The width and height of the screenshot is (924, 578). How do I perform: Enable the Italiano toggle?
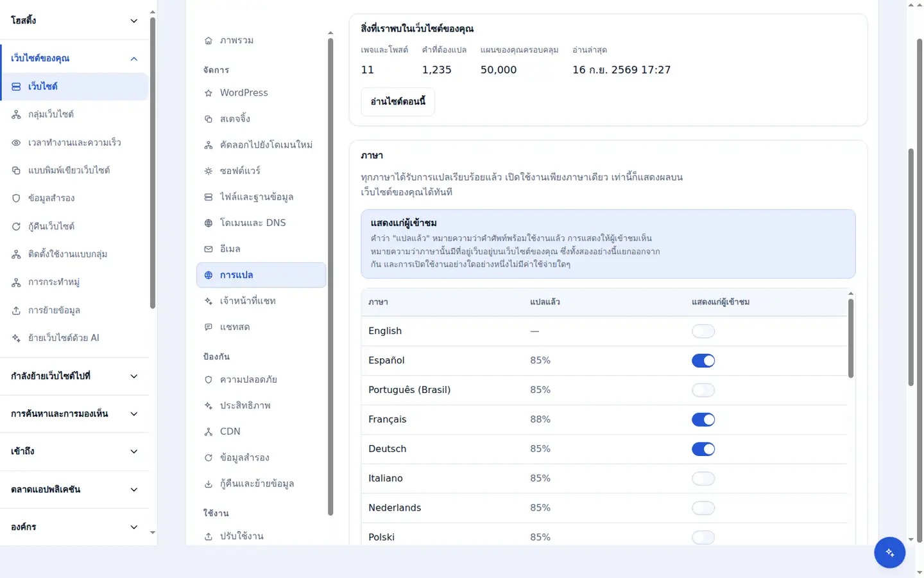[703, 478]
